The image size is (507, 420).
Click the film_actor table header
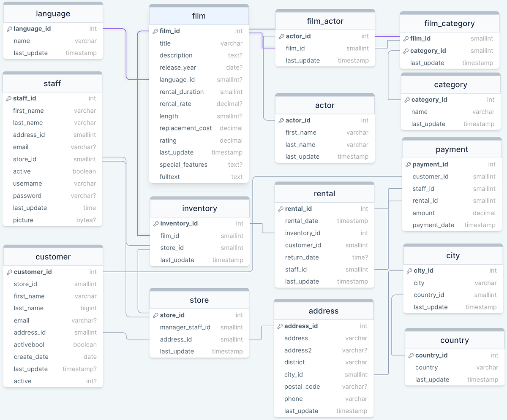tap(325, 21)
